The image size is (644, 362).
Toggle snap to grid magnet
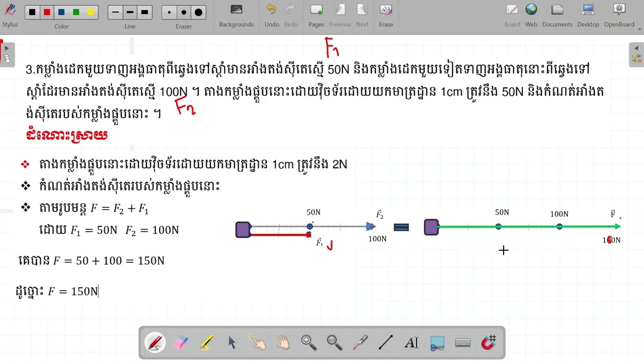[x=489, y=343]
